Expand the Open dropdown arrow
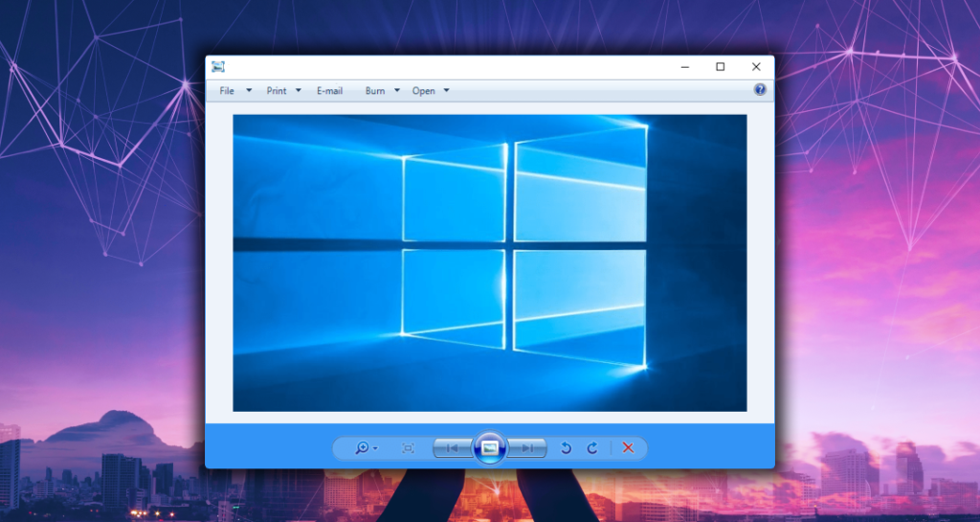The image size is (980, 522). (x=446, y=91)
